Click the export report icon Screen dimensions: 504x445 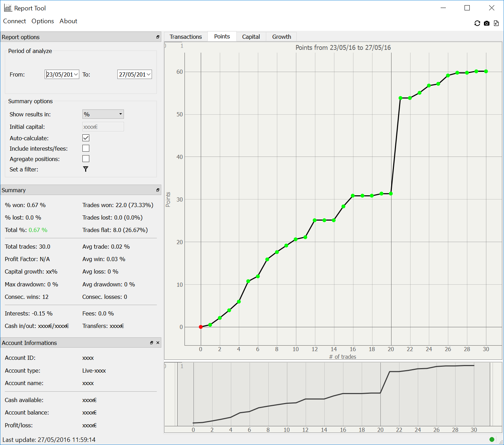point(496,23)
